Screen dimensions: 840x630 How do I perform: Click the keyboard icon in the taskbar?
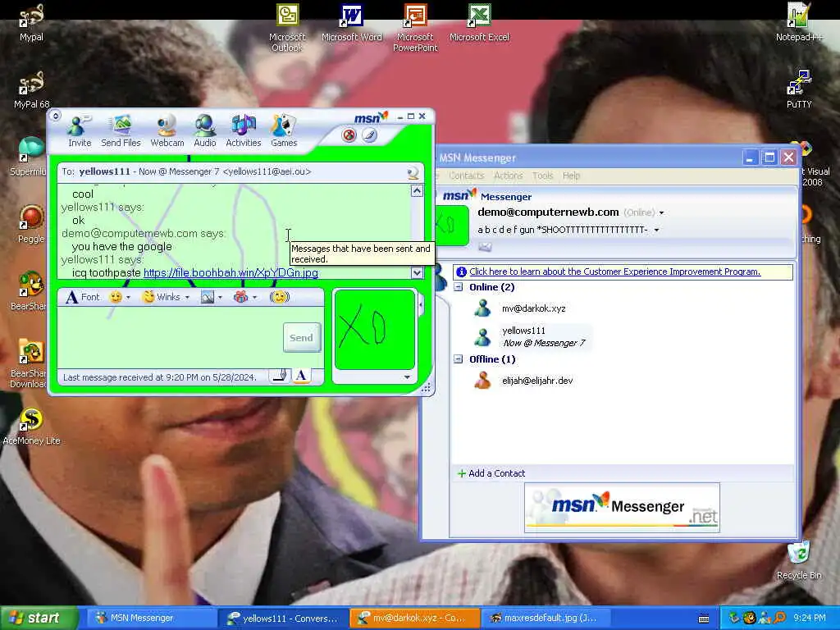click(704, 619)
